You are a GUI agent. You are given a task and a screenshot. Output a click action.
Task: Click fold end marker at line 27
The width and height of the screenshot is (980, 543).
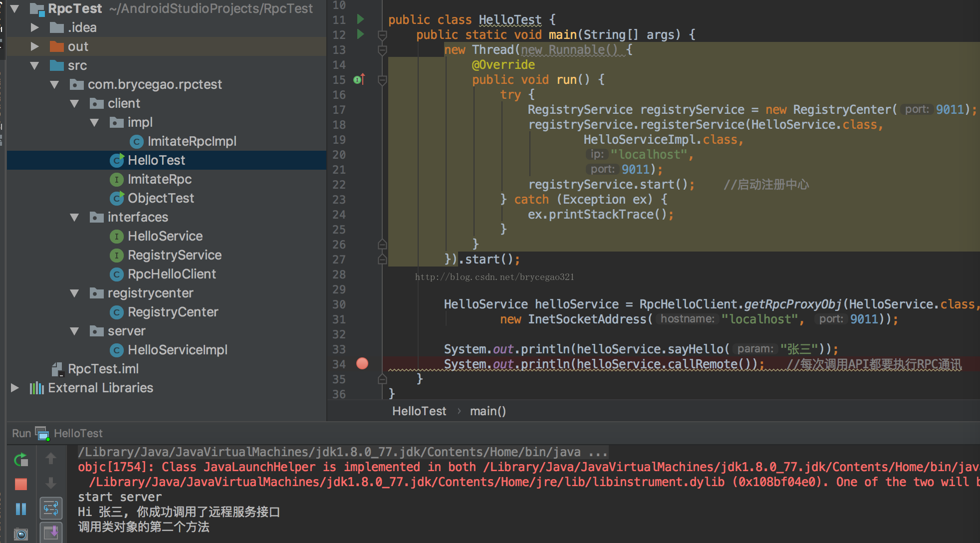click(382, 260)
